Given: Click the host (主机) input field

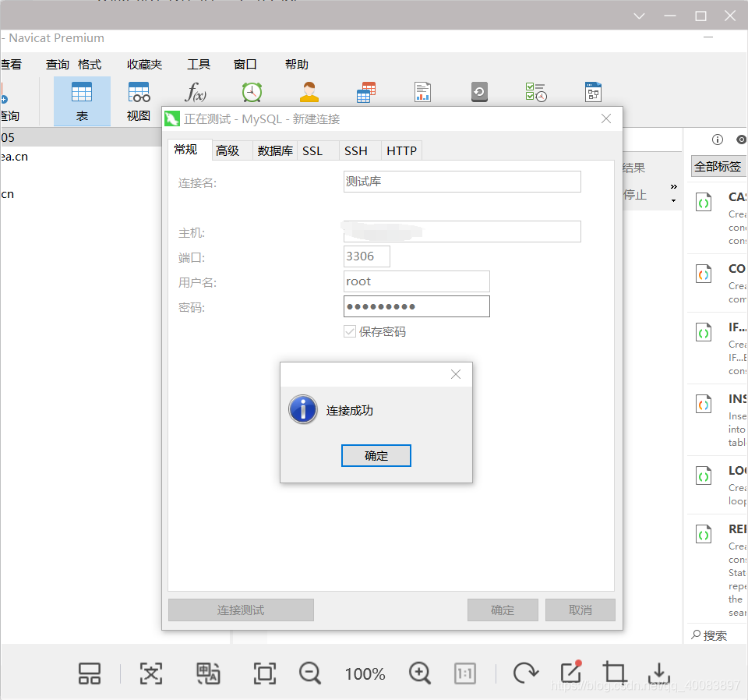Looking at the screenshot, I should pos(462,232).
